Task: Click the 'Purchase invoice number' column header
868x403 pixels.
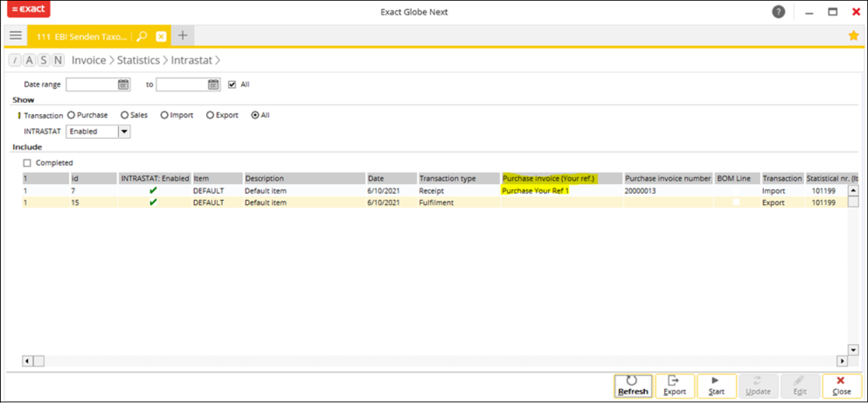Action: coord(668,178)
